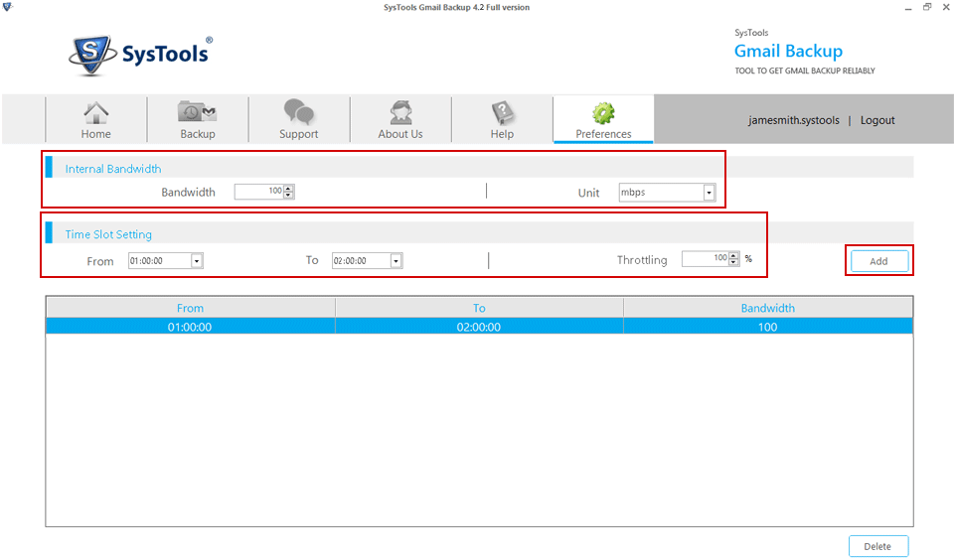Switch to the About Us tab label

click(400, 134)
